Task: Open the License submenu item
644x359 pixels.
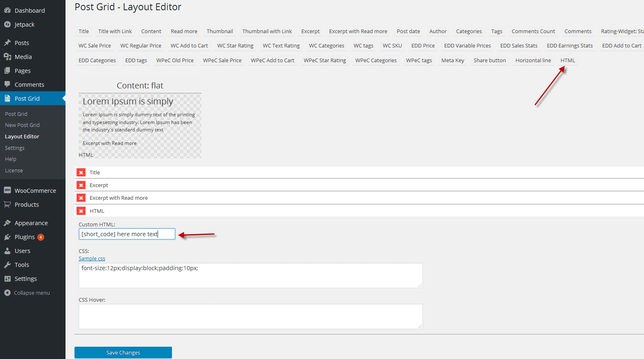Action: pyautogui.click(x=14, y=170)
